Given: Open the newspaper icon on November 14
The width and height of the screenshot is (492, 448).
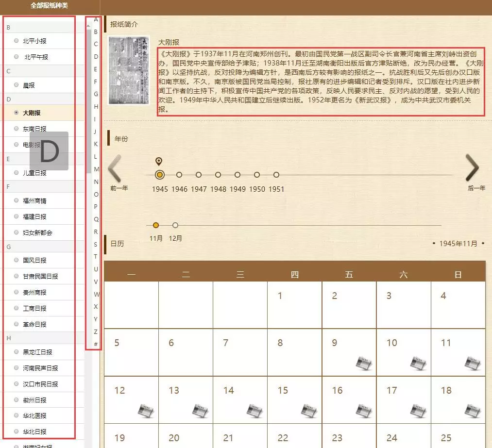Looking at the screenshot, I should tap(254, 411).
